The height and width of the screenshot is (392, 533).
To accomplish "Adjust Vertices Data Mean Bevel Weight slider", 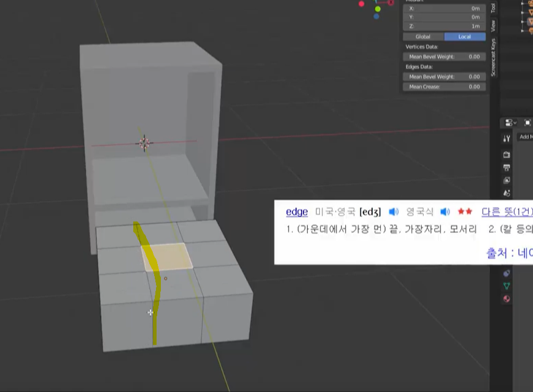I will pyautogui.click(x=445, y=57).
